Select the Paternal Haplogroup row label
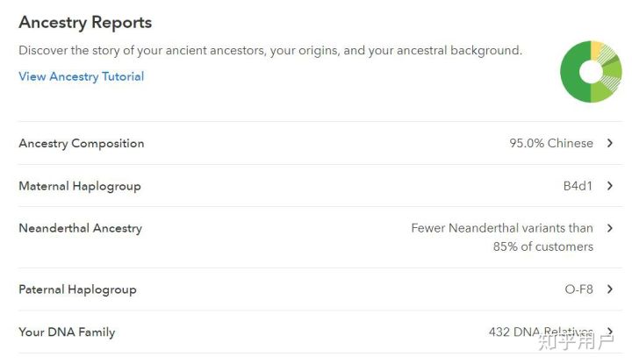632x364 pixels. click(x=77, y=289)
